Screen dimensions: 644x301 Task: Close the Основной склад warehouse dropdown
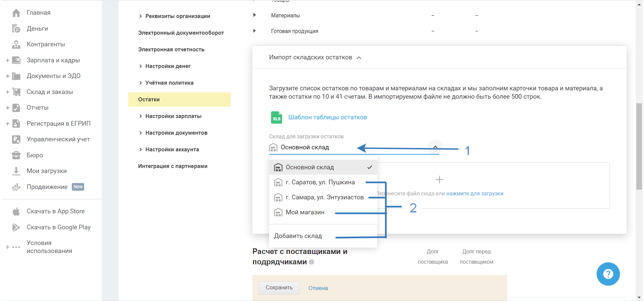pos(435,147)
